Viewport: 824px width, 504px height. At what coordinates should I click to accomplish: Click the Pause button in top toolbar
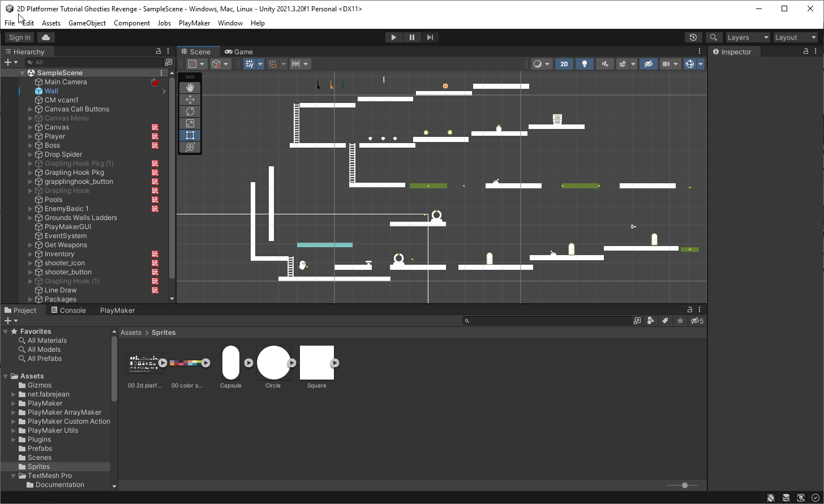[411, 37]
